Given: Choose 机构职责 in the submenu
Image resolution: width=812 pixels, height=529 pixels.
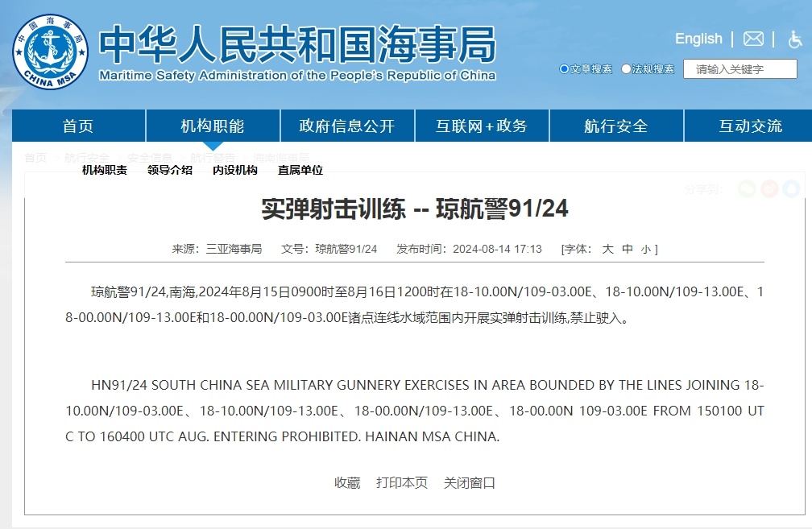Looking at the screenshot, I should pos(105,171).
